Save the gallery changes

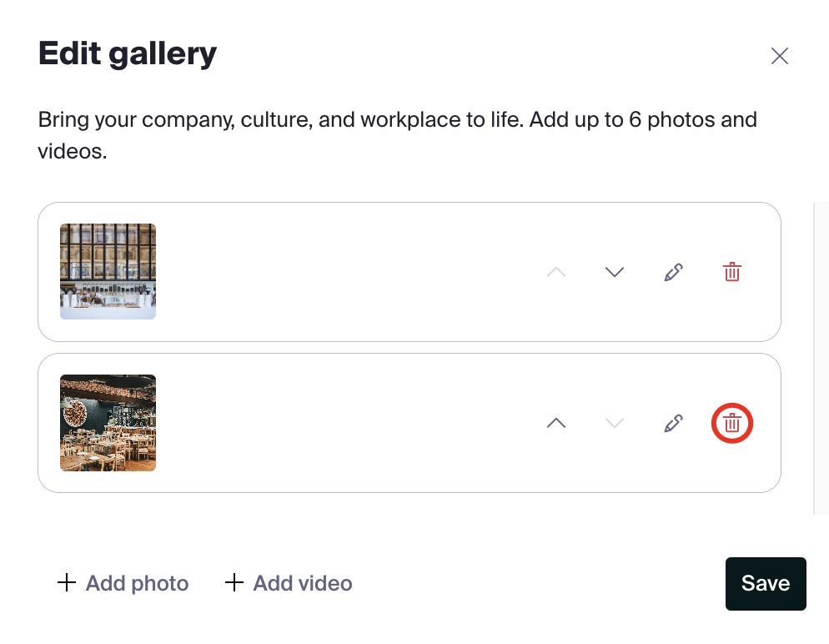766,584
